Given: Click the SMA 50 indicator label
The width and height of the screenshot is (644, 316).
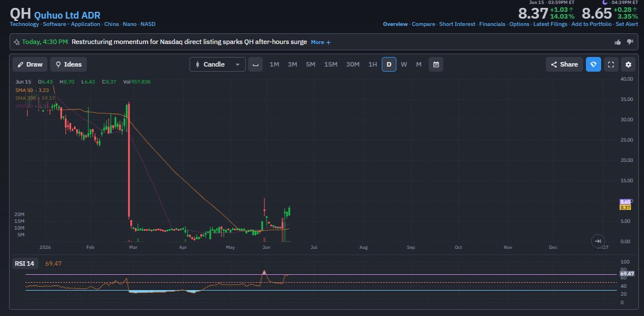Looking at the screenshot, I should pos(33,90).
